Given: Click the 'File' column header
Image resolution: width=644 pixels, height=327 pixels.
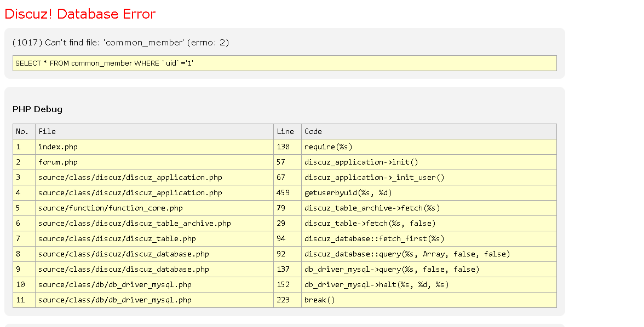Looking at the screenshot, I should click(154, 131).
